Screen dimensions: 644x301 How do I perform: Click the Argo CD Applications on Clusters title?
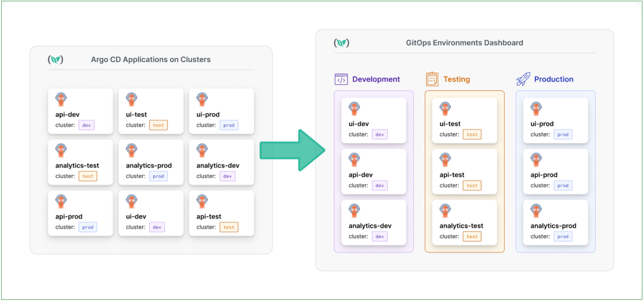[x=151, y=60]
